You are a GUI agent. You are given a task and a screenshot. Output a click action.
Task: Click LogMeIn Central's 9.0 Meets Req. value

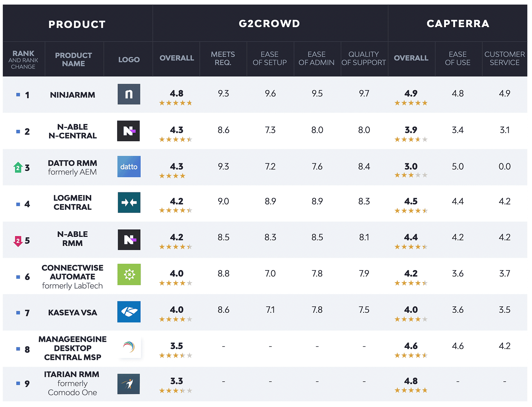click(x=223, y=201)
